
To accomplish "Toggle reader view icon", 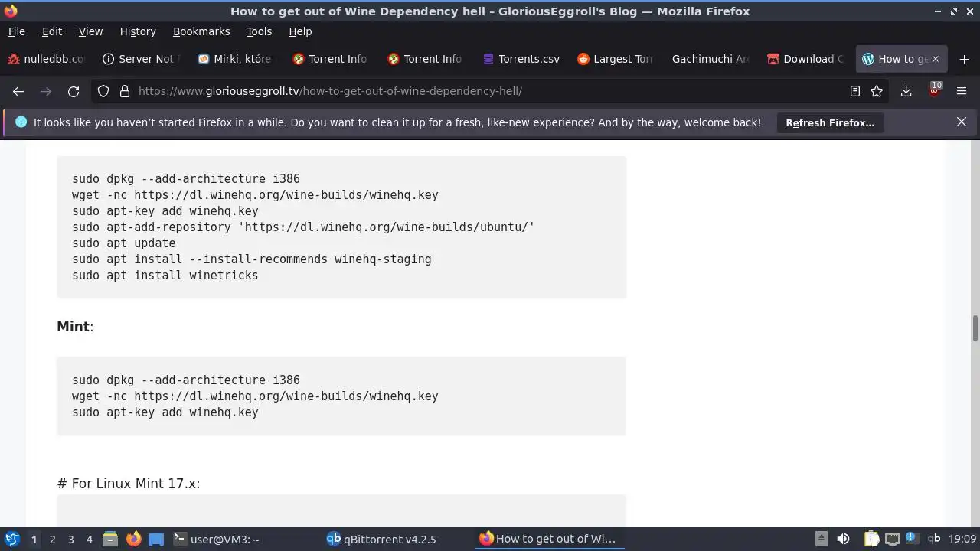I will pyautogui.click(x=855, y=91).
